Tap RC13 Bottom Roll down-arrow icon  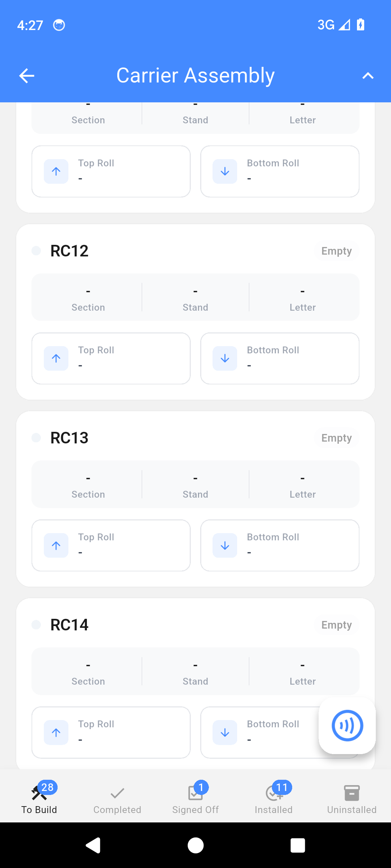coord(225,545)
